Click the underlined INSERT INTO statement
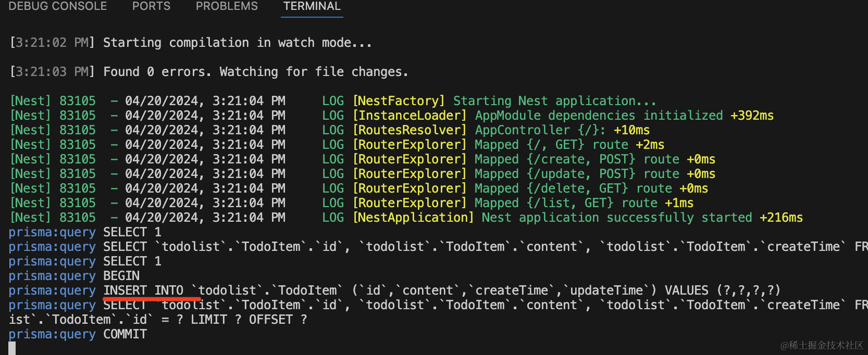This screenshot has width=868, height=355. (143, 290)
